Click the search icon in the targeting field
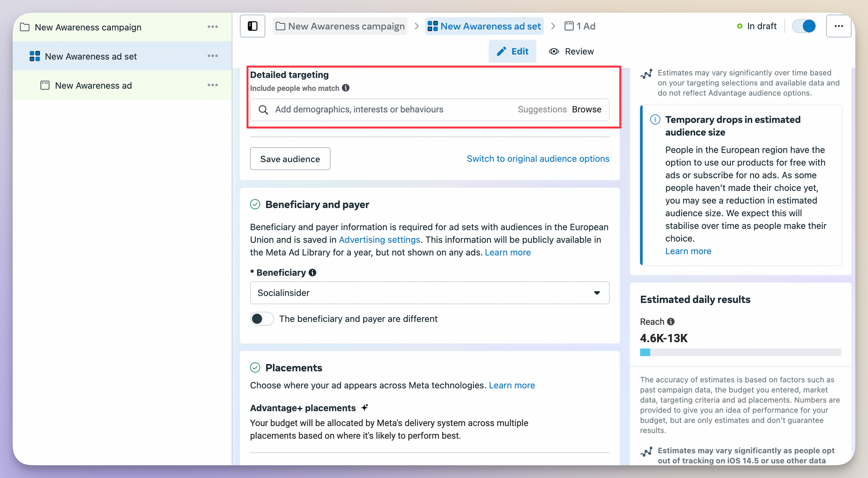Viewport: 868px width, 478px height. point(263,109)
